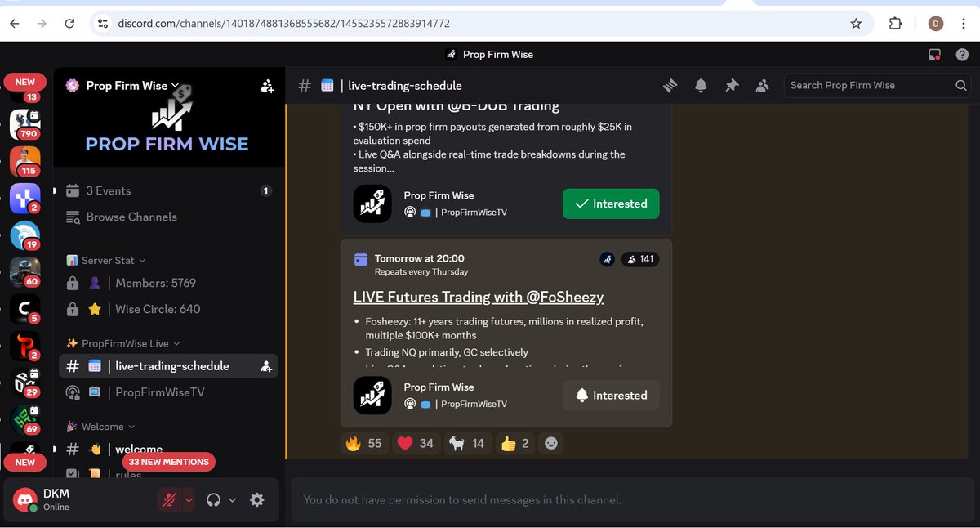
Task: Open notification settings bell icon
Action: 701,85
